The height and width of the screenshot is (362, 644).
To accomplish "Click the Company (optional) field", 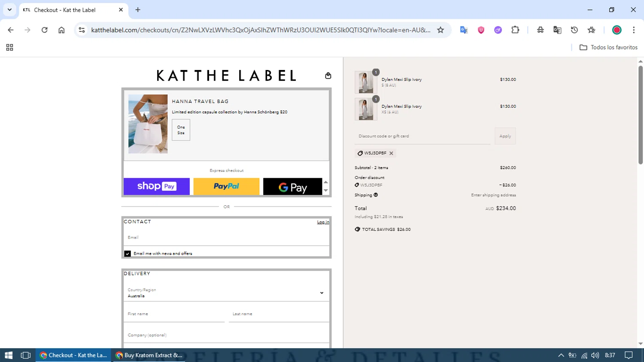I will coord(226,335).
